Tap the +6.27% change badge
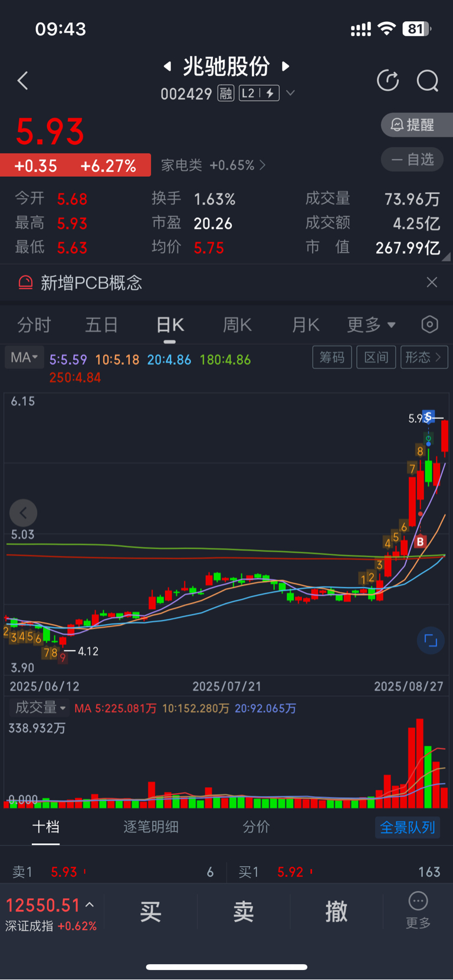 [109, 166]
